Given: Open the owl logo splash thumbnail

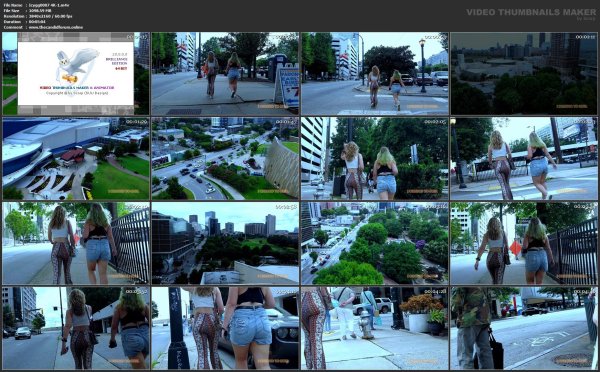Looking at the screenshot, I should point(76,73).
